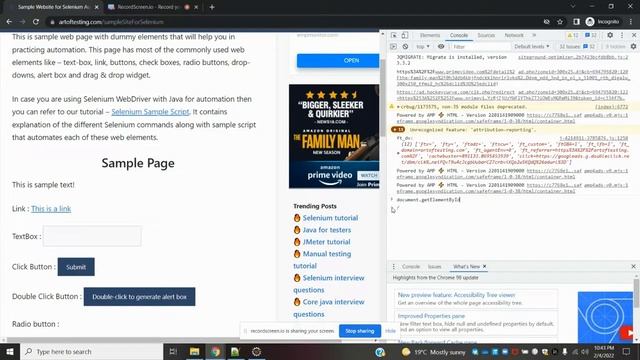Open the drawer three-dot menu
The image size is (640, 360).
[x=393, y=267]
